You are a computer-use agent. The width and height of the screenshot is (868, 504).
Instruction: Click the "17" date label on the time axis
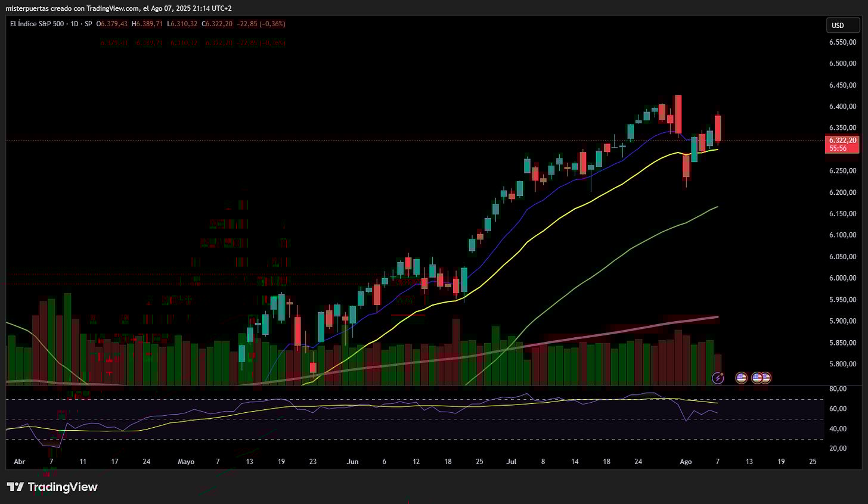114,462
